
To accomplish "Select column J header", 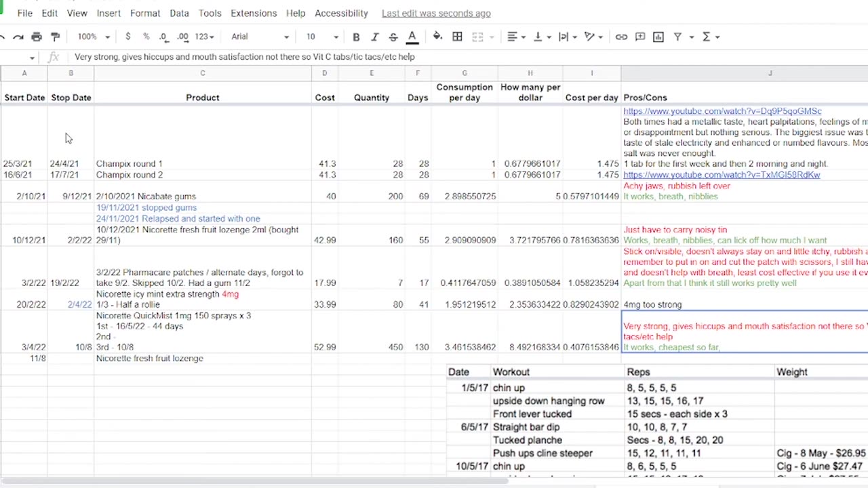I will tap(770, 73).
